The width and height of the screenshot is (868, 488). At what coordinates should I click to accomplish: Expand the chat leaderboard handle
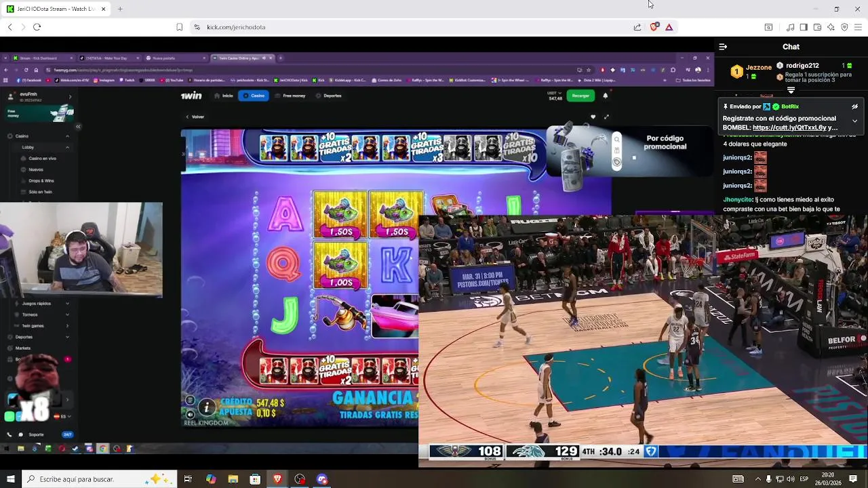coord(791,90)
